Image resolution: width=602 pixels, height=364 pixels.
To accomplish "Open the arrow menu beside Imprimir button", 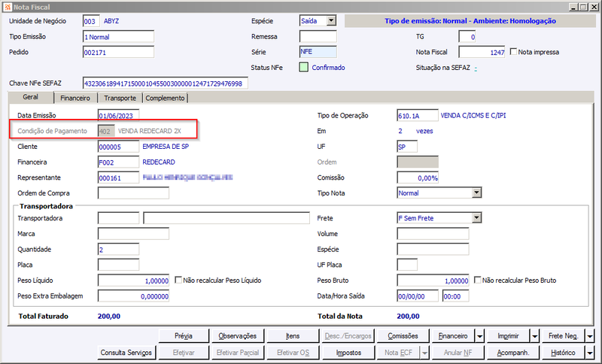I will click(535, 336).
